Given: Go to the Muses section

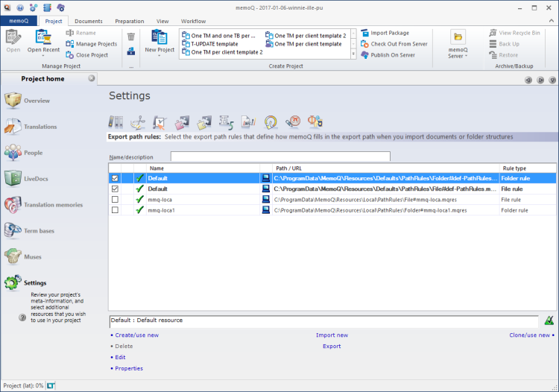Looking at the screenshot, I should 34,257.
